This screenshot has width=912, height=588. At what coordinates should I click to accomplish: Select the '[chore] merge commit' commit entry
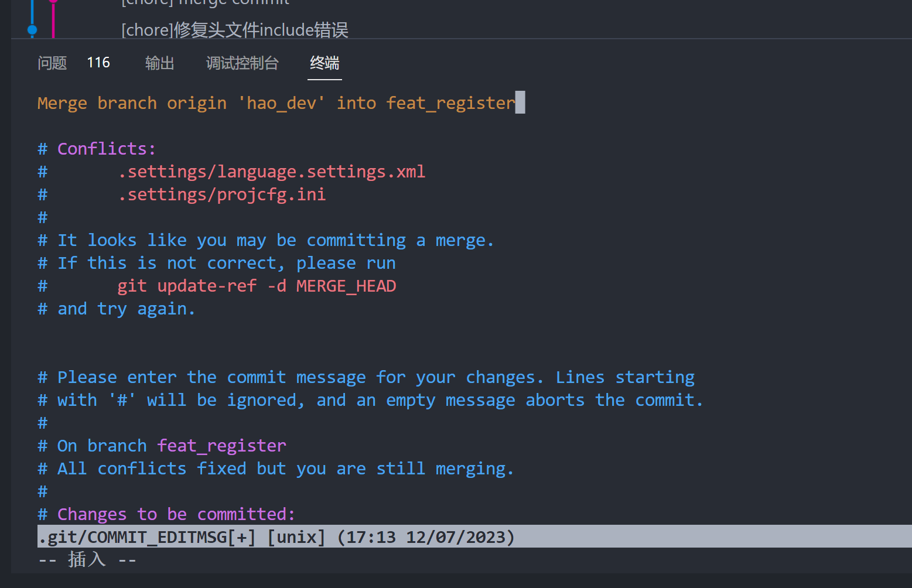(204, 4)
